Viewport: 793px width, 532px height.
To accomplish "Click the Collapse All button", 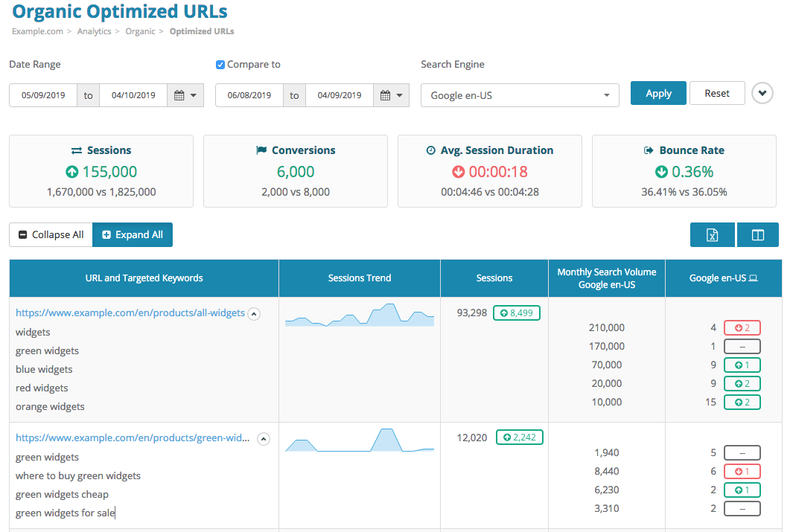I will 50,234.
